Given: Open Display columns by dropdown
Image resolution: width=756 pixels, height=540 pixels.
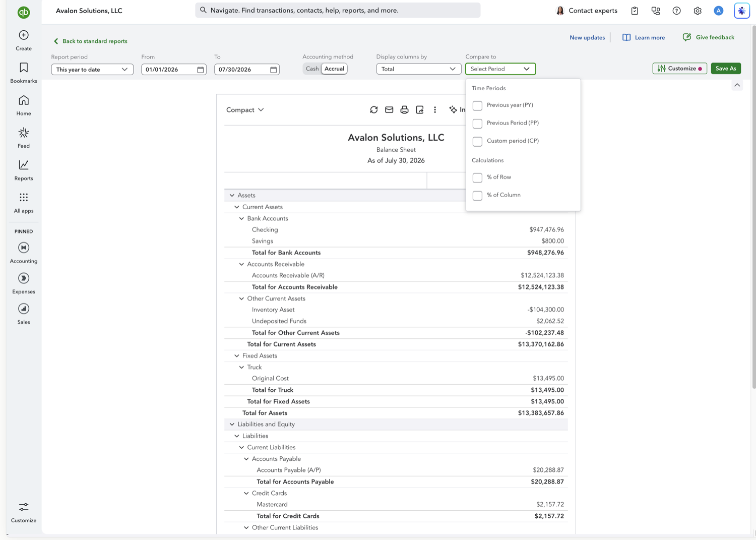Looking at the screenshot, I should (x=419, y=69).
